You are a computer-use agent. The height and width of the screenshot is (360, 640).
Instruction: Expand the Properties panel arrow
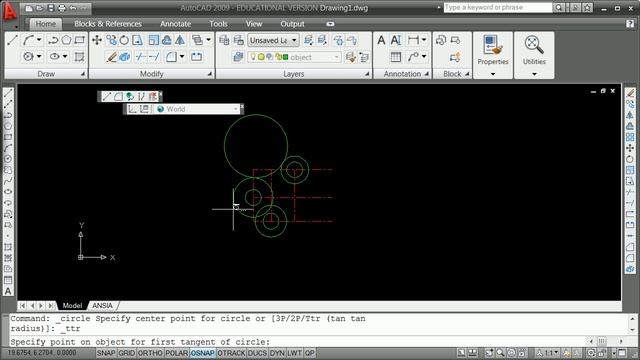(x=493, y=74)
